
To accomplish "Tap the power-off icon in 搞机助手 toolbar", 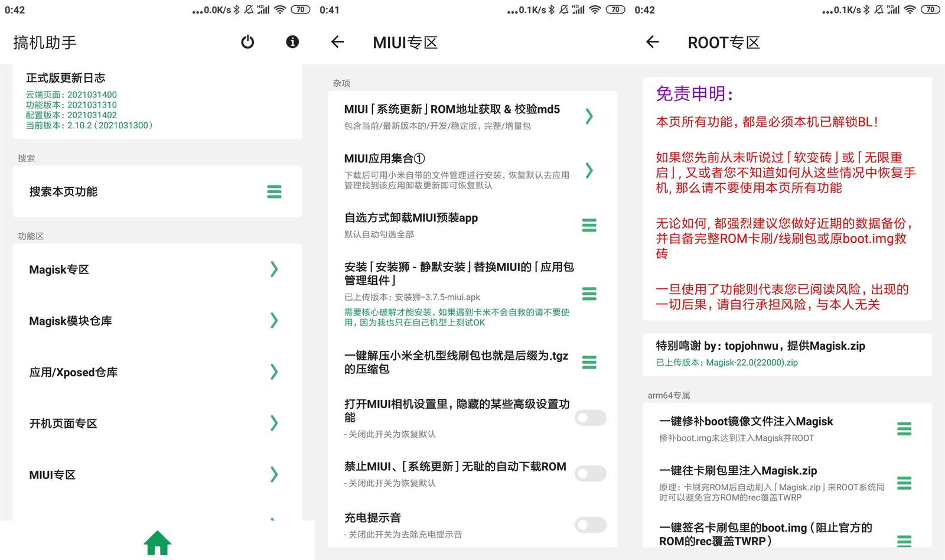I will 247,42.
